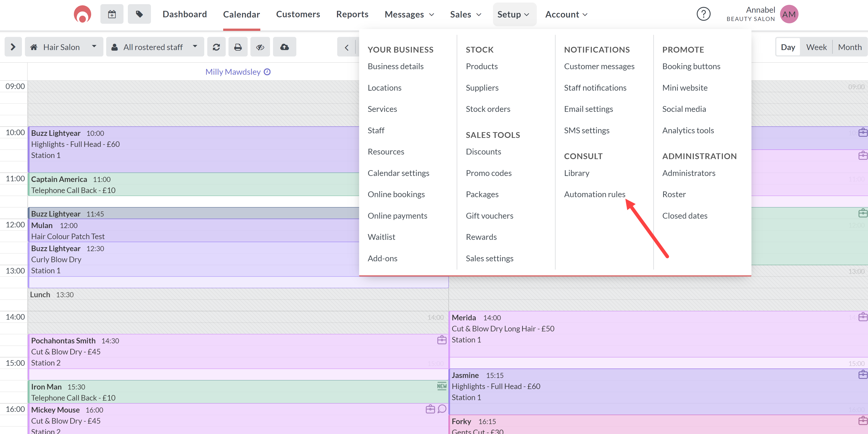Open the Customers tab
Screen dimensions: 868x434
tap(298, 14)
